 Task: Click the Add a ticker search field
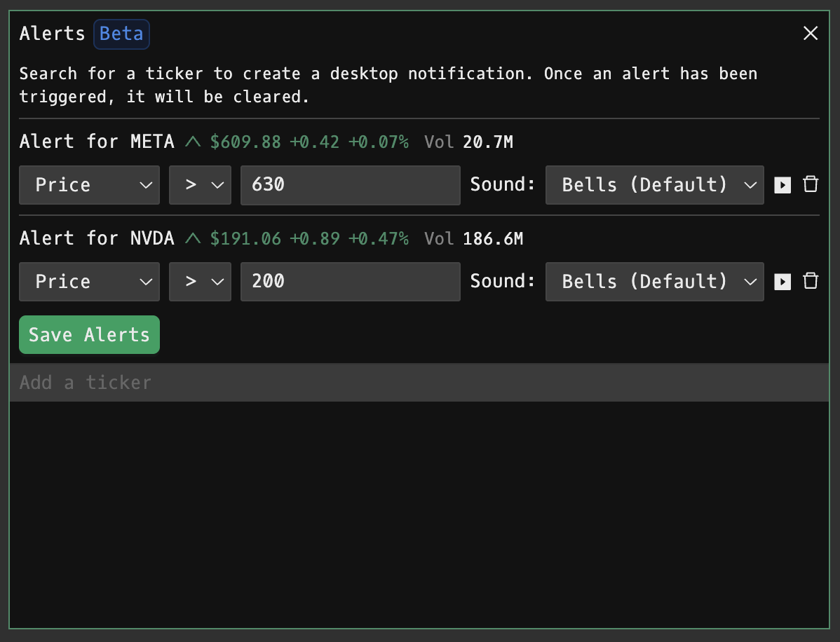pyautogui.click(x=419, y=383)
